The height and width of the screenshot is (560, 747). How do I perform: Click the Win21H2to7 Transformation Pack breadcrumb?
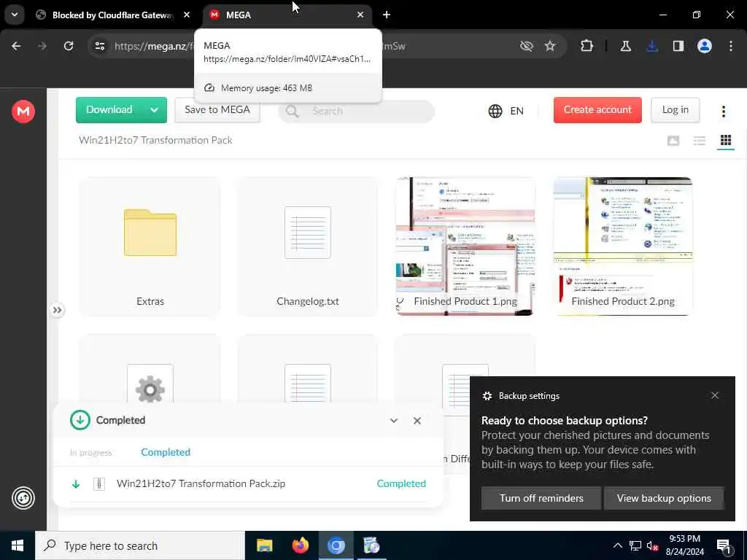pos(155,140)
